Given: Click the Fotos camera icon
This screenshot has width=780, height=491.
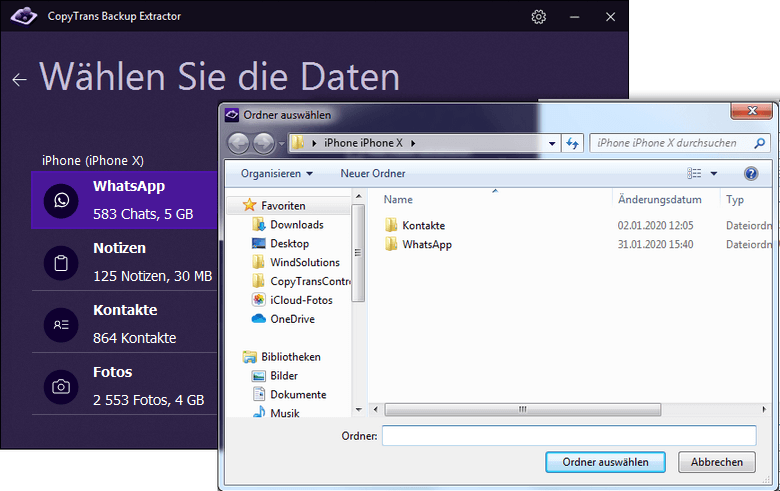Looking at the screenshot, I should click(x=61, y=387).
